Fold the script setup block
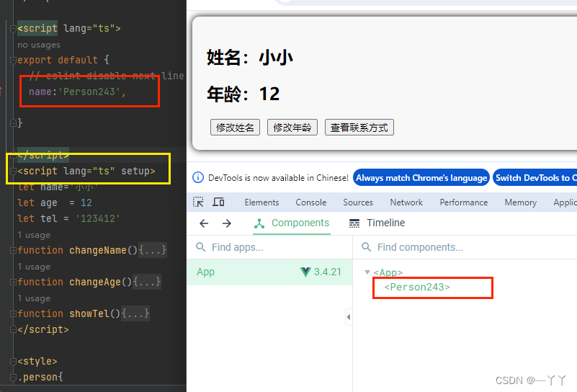 coord(13,171)
